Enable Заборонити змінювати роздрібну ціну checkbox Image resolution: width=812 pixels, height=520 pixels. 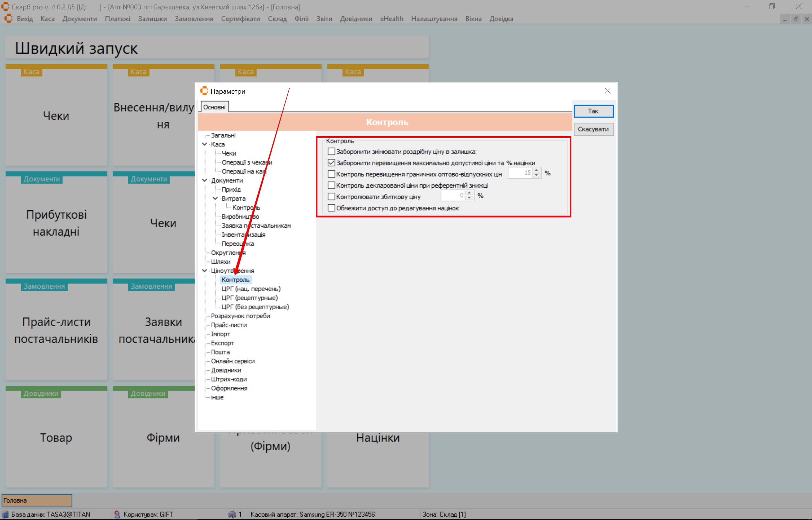point(331,152)
